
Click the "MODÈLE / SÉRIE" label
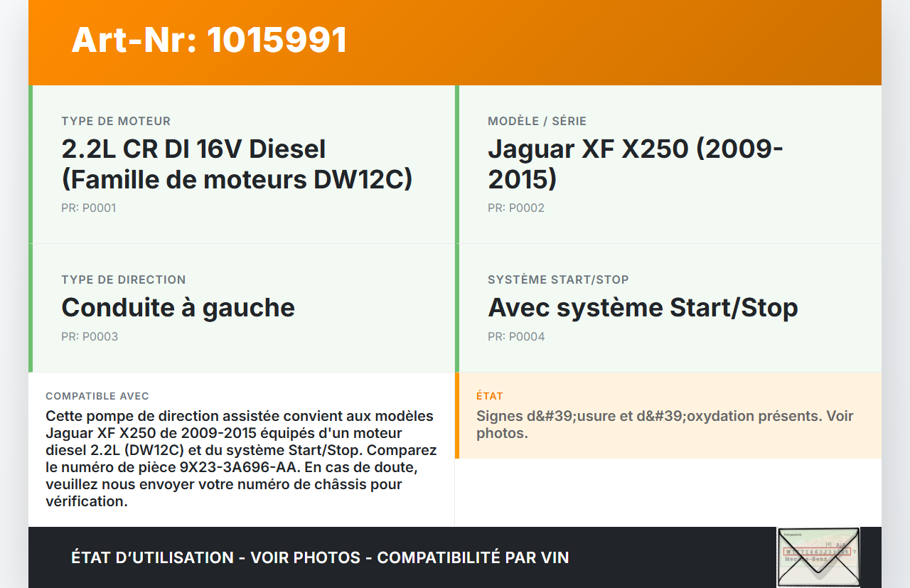click(x=537, y=121)
